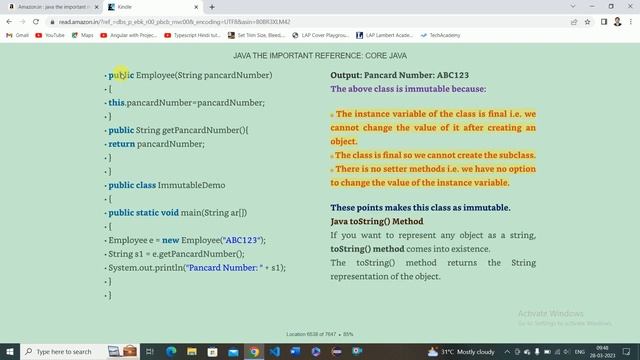Launch Microsoft Edge from the taskbar

pyautogui.click(x=171, y=351)
